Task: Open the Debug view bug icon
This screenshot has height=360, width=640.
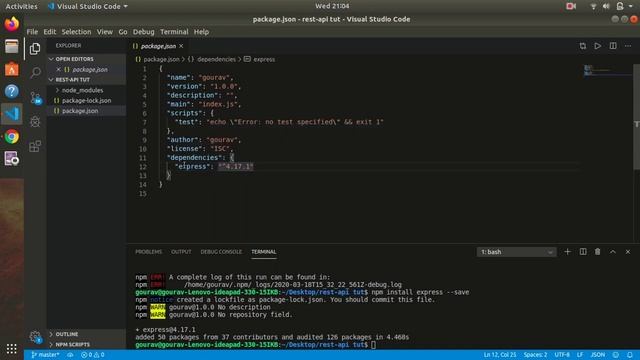Action: [x=35, y=121]
